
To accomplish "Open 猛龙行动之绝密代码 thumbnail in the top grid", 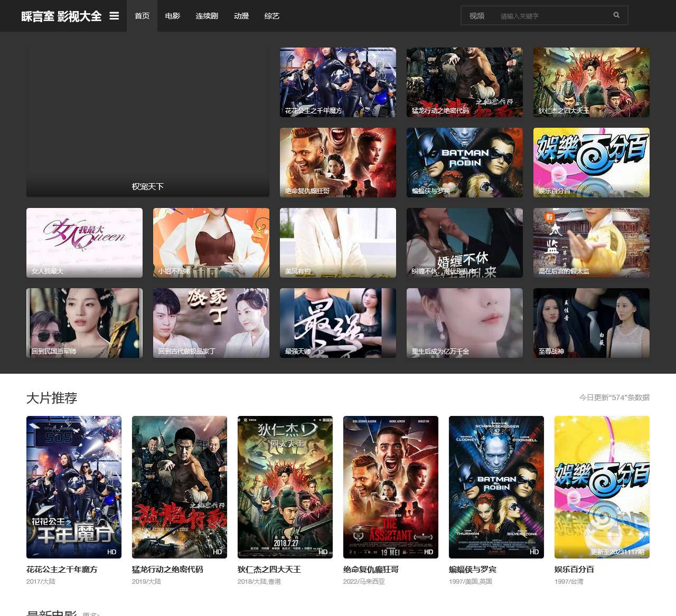I will click(465, 82).
